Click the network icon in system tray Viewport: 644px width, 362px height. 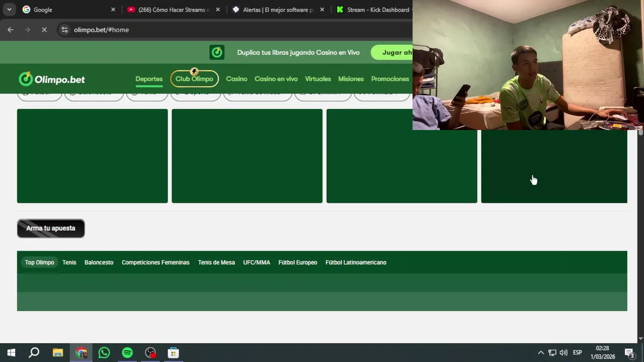552,352
